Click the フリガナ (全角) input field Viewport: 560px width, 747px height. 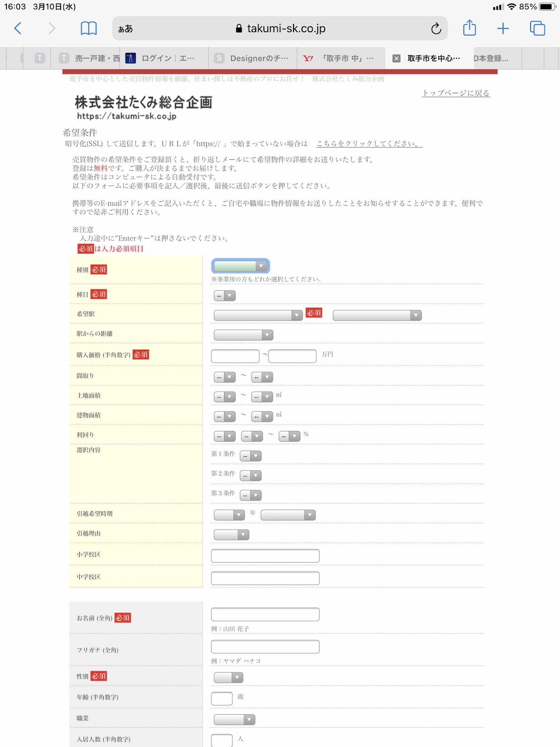[265, 647]
